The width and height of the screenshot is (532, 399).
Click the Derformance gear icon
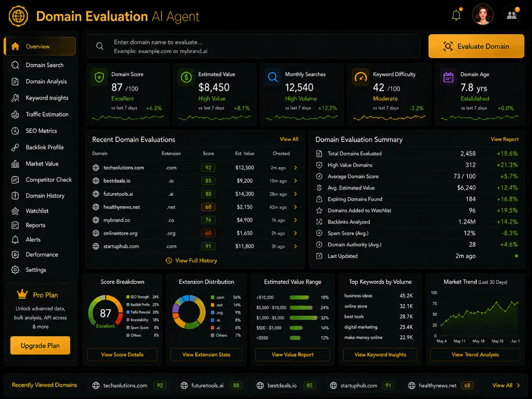click(x=15, y=254)
